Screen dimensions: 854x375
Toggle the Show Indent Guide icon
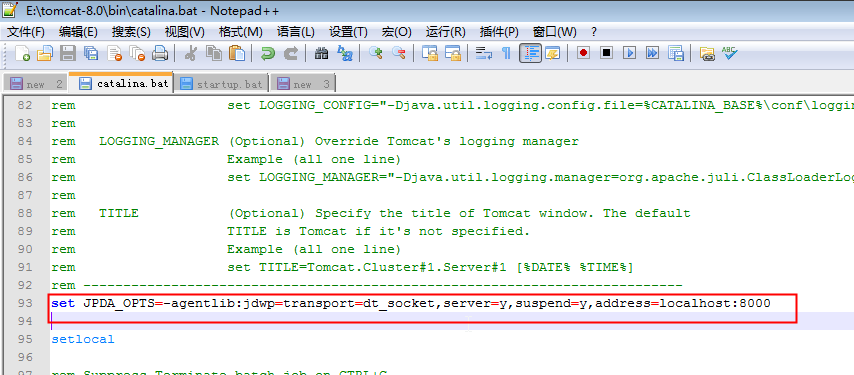coord(530,53)
